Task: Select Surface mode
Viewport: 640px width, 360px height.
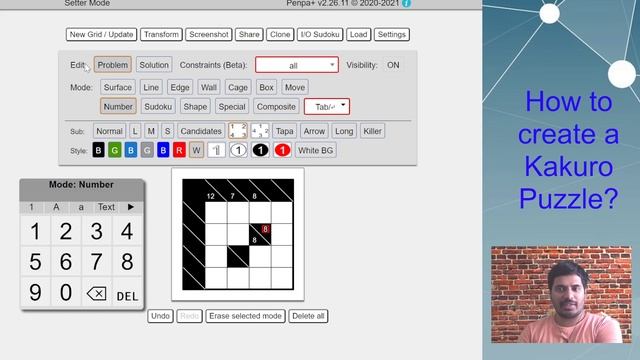Action: click(x=118, y=87)
